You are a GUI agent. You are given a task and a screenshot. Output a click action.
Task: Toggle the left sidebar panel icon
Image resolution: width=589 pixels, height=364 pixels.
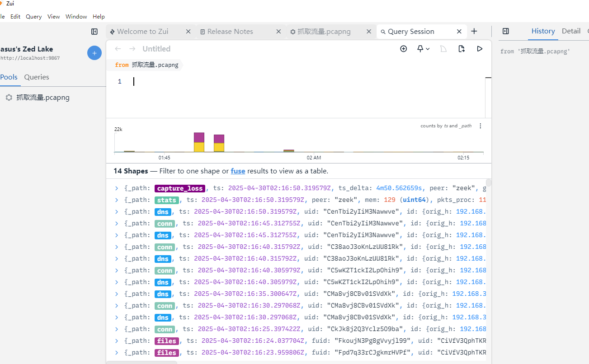(94, 32)
